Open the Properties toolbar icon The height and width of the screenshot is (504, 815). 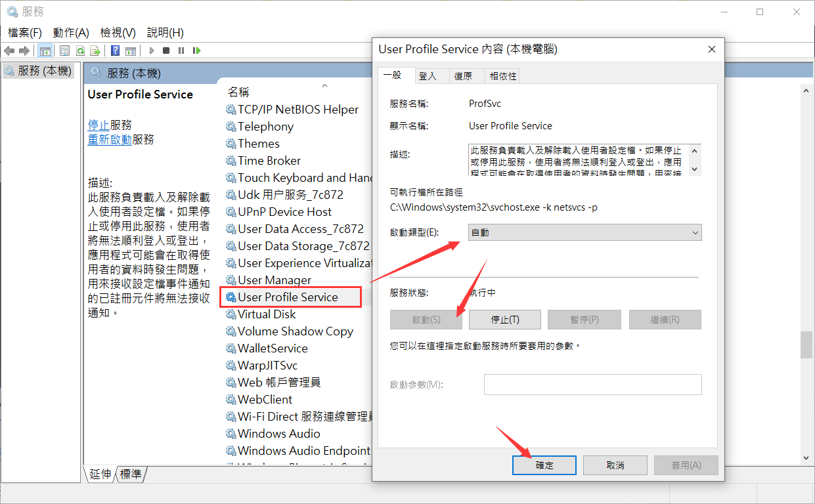[x=64, y=51]
